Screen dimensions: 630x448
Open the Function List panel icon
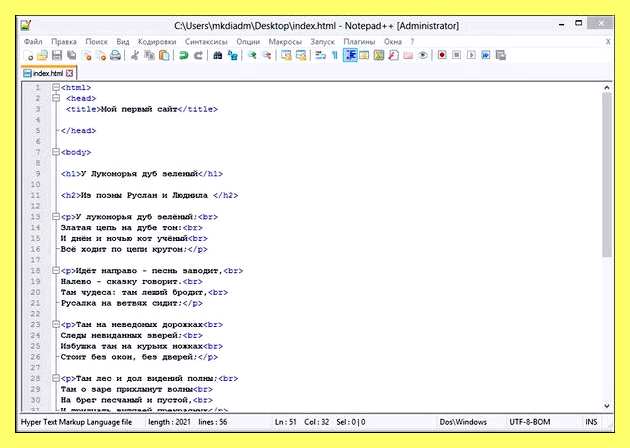pyautogui.click(x=393, y=55)
